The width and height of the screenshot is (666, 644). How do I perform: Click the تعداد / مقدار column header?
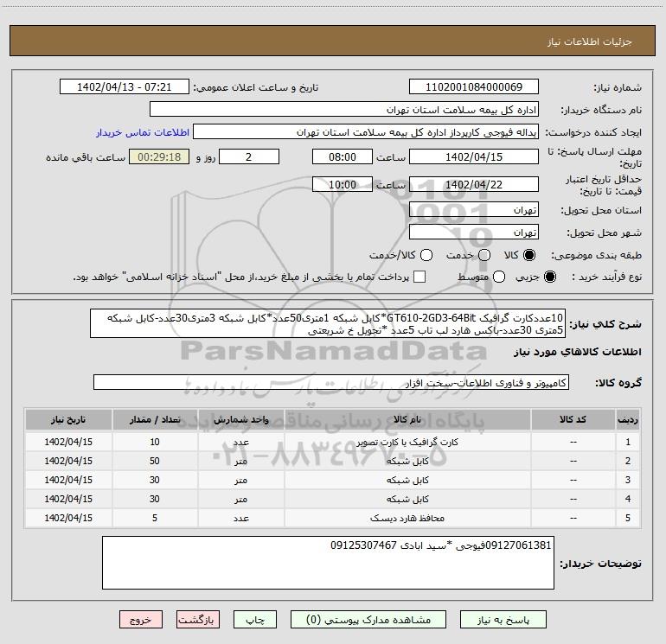click(155, 419)
